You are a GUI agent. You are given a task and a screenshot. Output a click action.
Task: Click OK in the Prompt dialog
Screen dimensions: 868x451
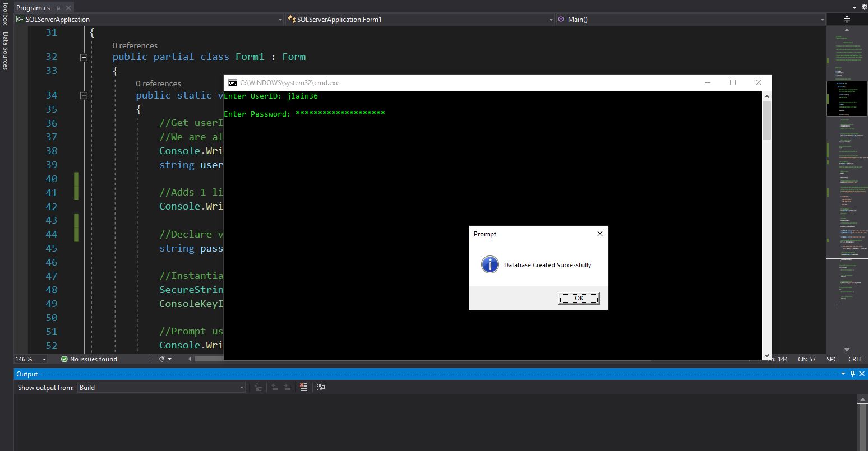click(x=579, y=298)
